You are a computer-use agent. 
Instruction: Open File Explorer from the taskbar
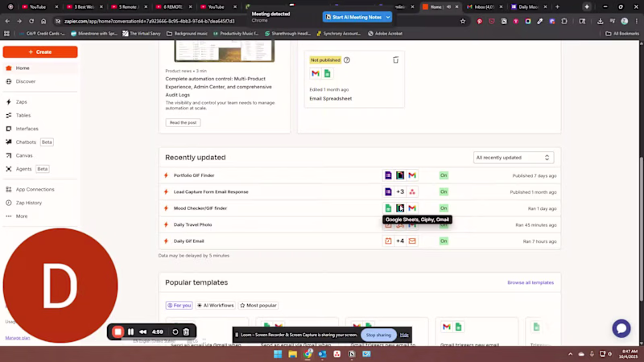pyautogui.click(x=292, y=354)
